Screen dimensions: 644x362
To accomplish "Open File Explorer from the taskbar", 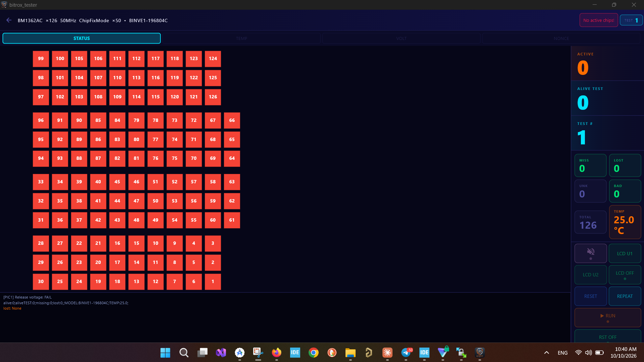I will click(350, 353).
